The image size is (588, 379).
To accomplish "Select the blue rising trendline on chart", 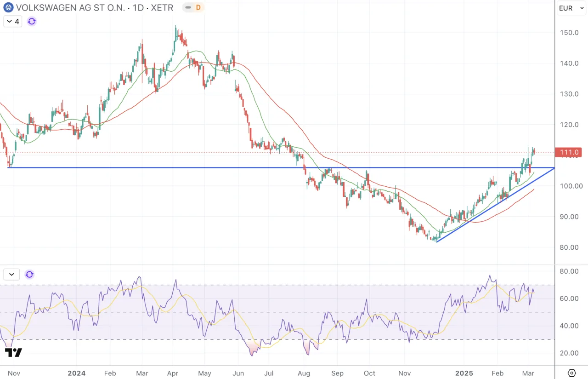I will coord(495,205).
